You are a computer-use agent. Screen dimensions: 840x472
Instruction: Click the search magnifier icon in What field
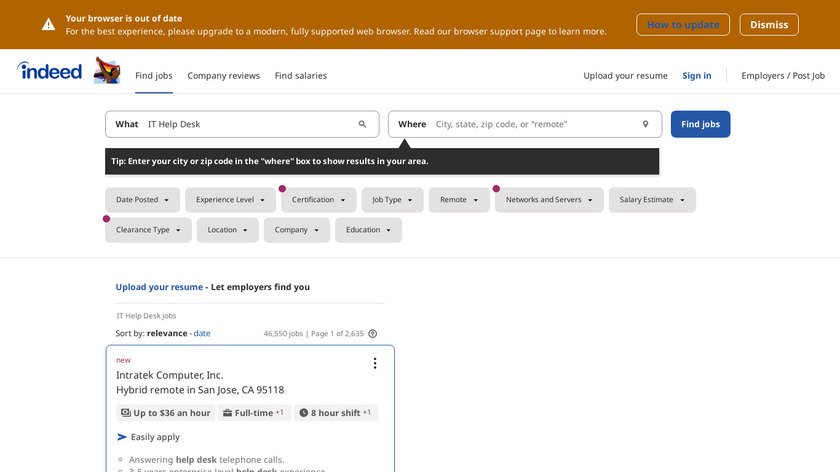tap(362, 124)
